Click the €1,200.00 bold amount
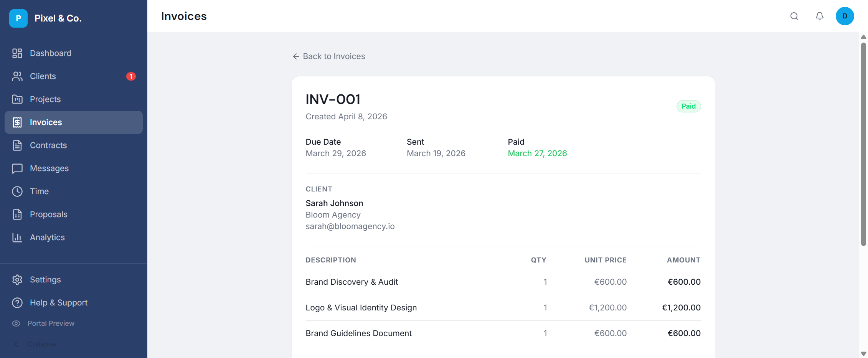868x358 pixels. click(681, 308)
